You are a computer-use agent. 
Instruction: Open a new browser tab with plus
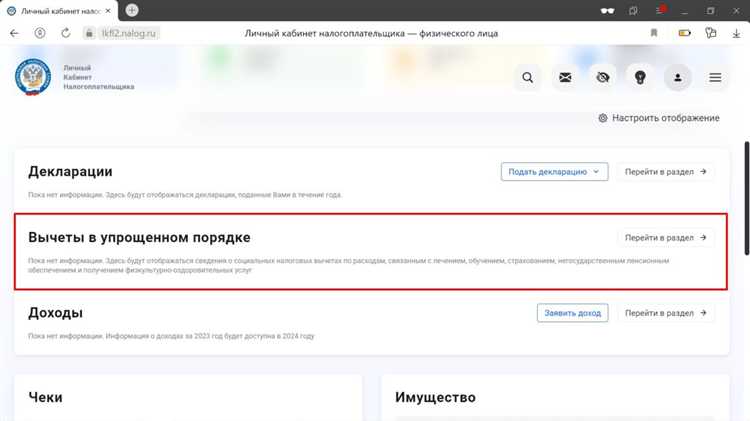point(132,10)
